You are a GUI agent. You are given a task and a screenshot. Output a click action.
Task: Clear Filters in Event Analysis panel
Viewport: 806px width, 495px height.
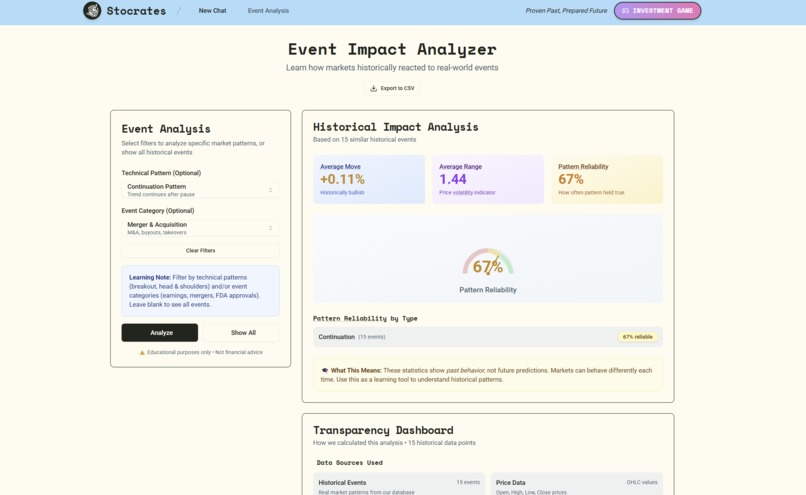(200, 250)
